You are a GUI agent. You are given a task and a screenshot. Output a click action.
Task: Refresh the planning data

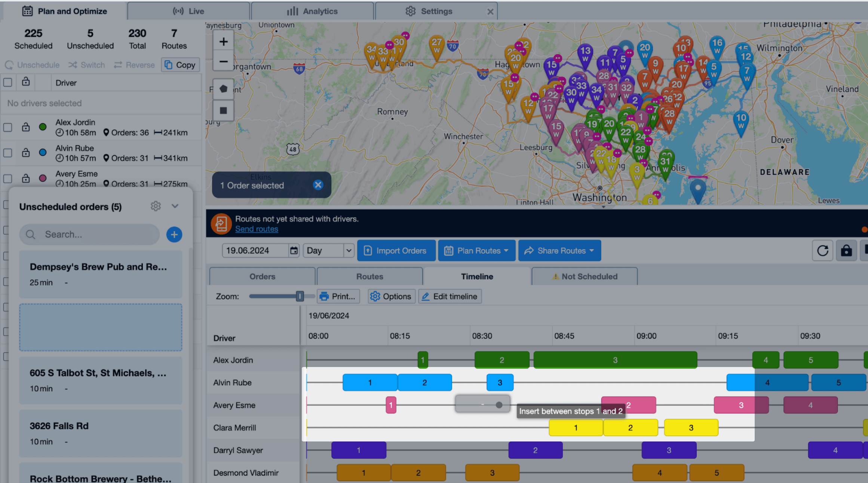822,250
